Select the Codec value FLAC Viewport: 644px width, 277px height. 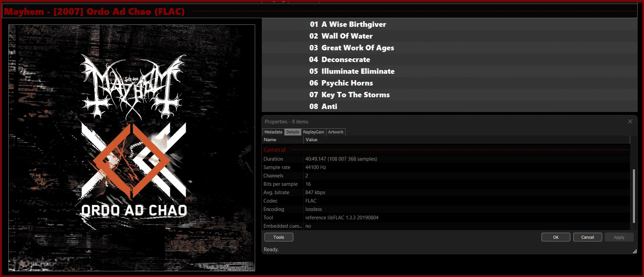click(311, 201)
